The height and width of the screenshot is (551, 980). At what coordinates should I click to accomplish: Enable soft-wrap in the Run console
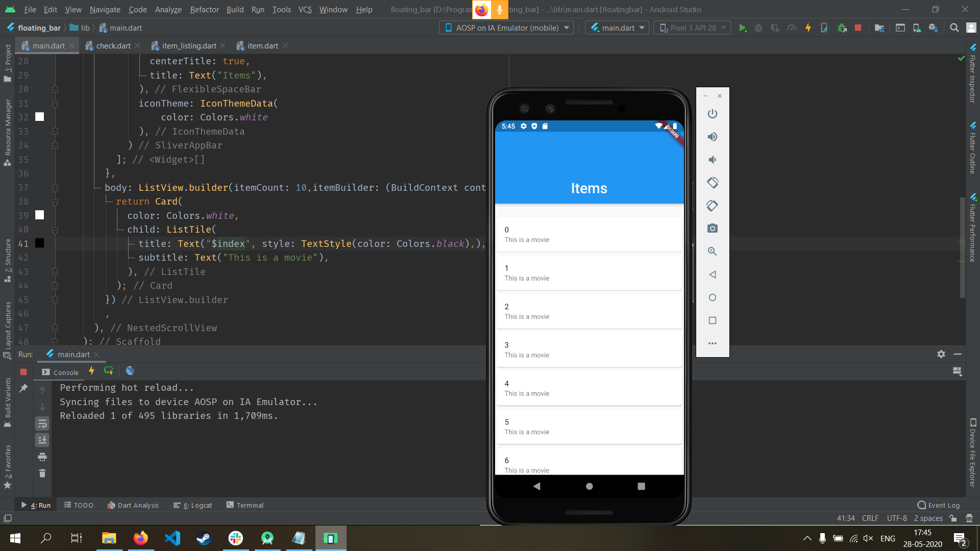coord(42,423)
